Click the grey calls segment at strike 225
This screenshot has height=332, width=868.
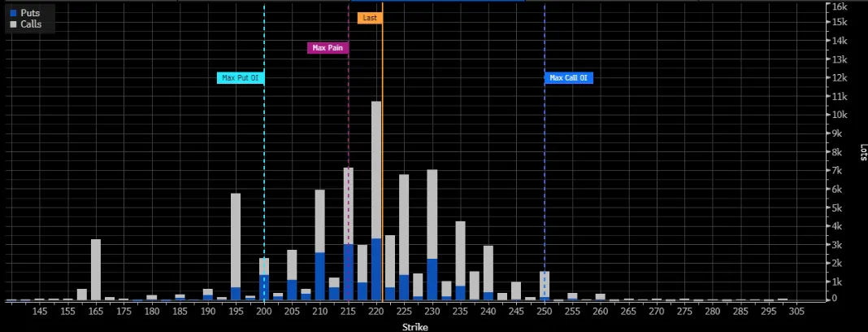pos(404,225)
